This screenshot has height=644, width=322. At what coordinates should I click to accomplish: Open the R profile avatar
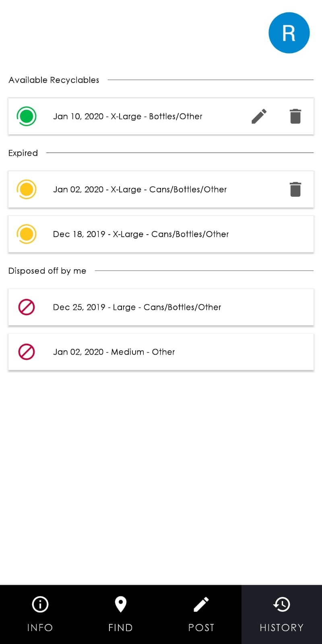click(289, 33)
